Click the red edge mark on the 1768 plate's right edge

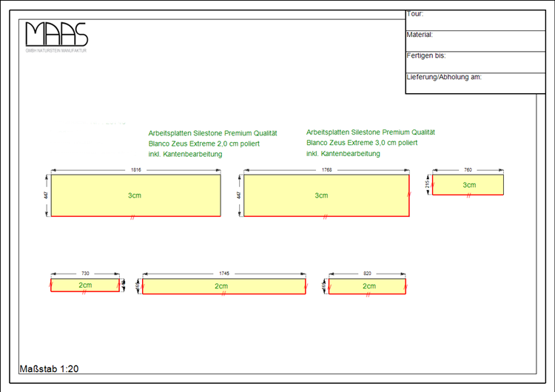tap(409, 195)
